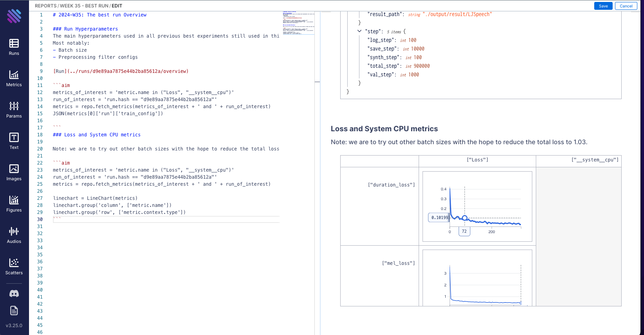Viewport: 644px width, 335px height.
Task: Click the 'Note: we are to try out' preview paragraph
Action: pos(459,142)
